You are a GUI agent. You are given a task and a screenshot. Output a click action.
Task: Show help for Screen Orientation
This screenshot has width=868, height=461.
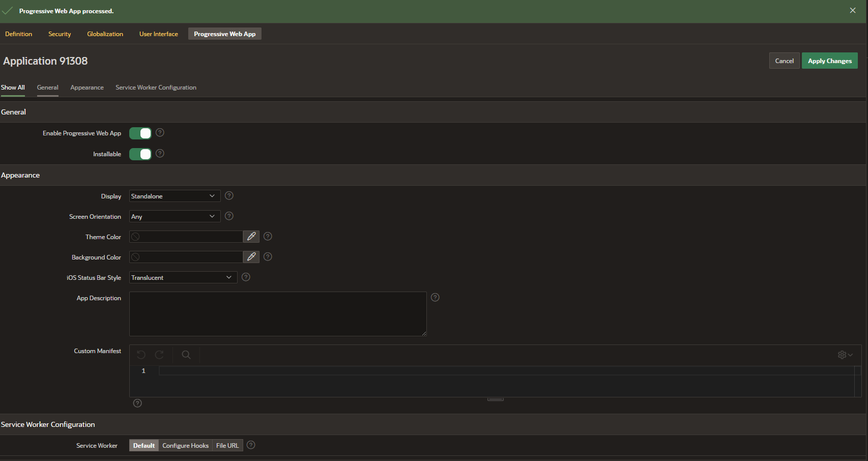pos(229,216)
